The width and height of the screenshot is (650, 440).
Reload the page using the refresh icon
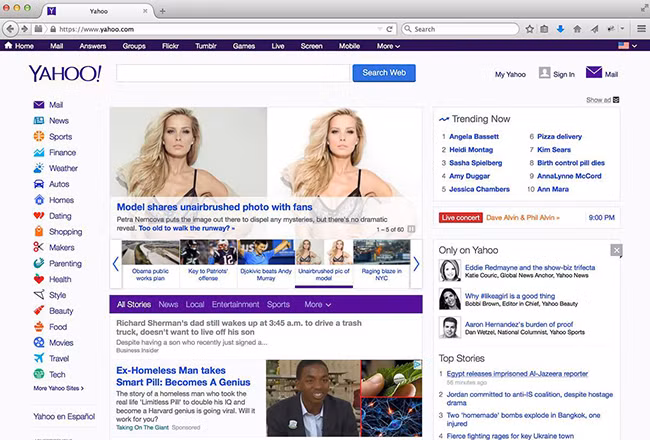point(389,29)
